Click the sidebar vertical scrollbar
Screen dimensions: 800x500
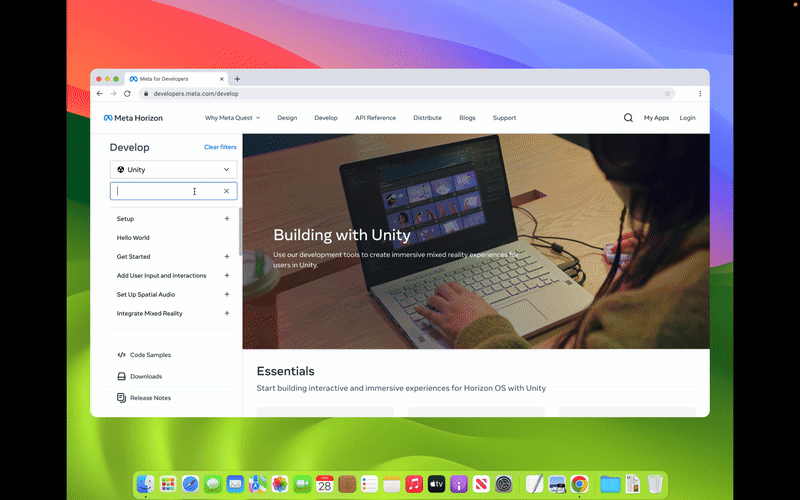(240, 231)
